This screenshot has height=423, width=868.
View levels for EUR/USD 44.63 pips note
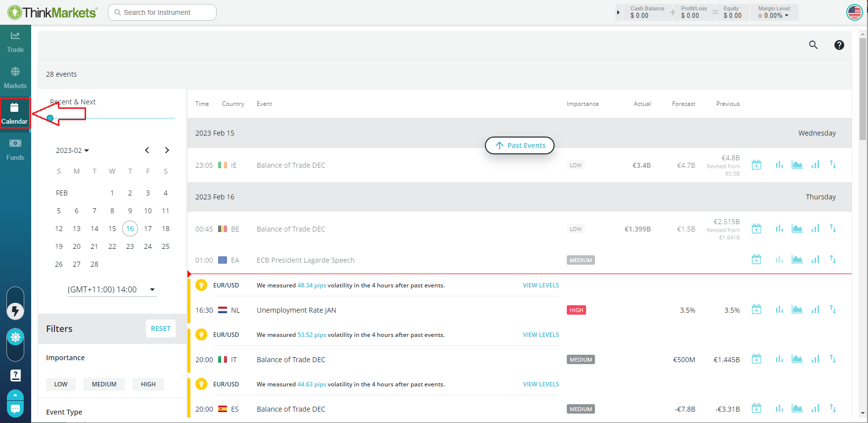tap(541, 384)
